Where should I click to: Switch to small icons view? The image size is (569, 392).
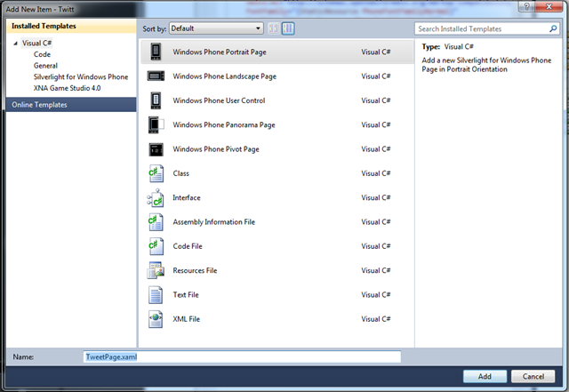[274, 28]
